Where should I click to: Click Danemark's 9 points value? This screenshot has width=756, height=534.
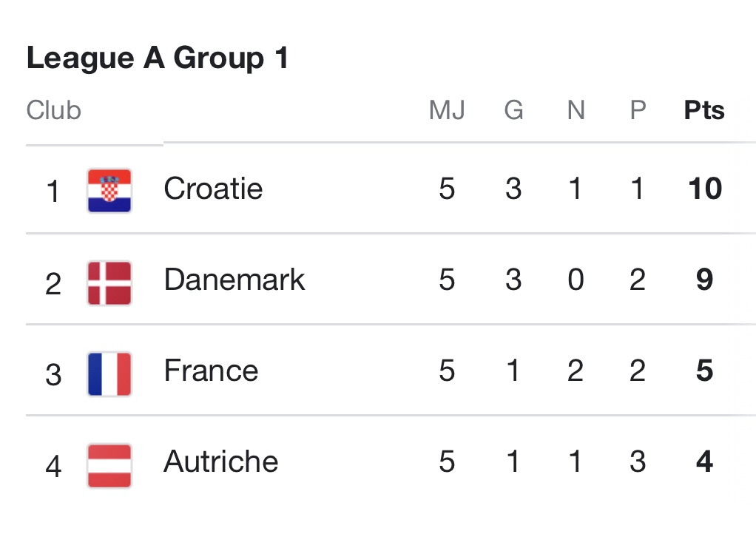(x=704, y=280)
